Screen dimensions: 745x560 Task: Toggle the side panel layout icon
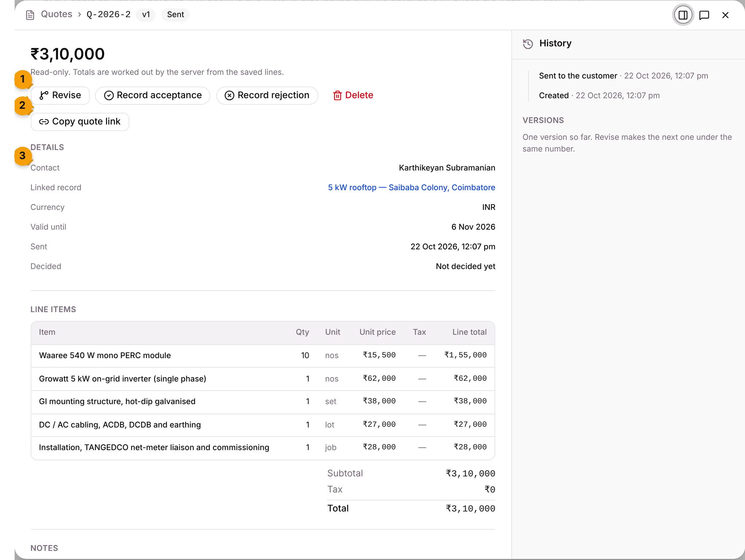pyautogui.click(x=683, y=15)
